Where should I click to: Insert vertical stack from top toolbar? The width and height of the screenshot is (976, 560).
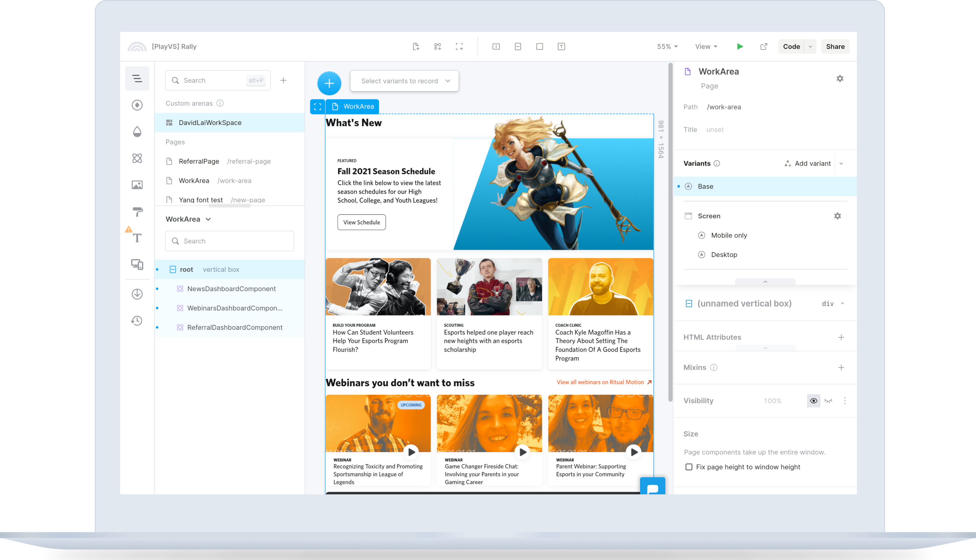[518, 46]
